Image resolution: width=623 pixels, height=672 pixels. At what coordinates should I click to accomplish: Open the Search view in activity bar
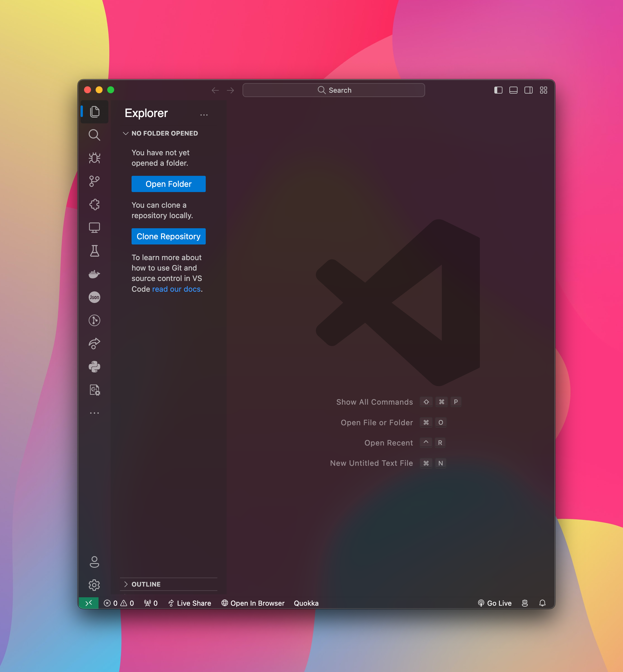[94, 135]
